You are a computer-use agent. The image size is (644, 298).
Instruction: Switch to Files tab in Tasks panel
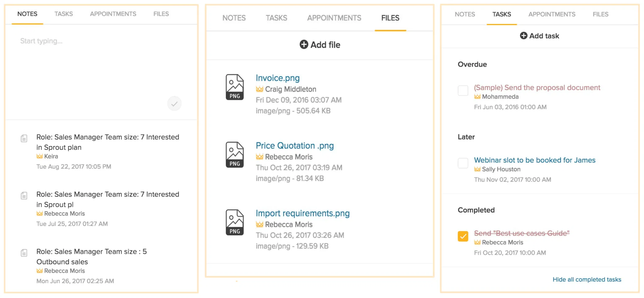(x=600, y=14)
